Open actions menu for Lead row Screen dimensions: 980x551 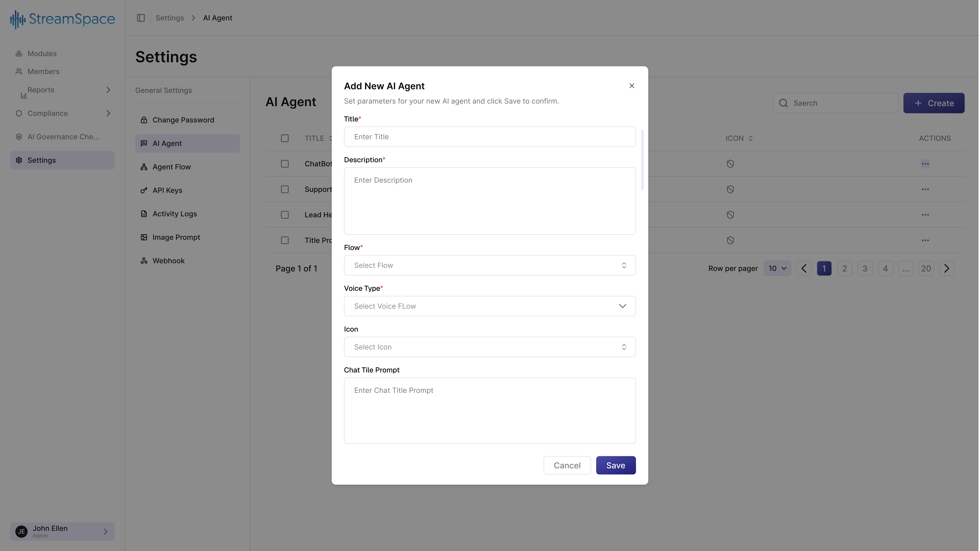coord(925,215)
